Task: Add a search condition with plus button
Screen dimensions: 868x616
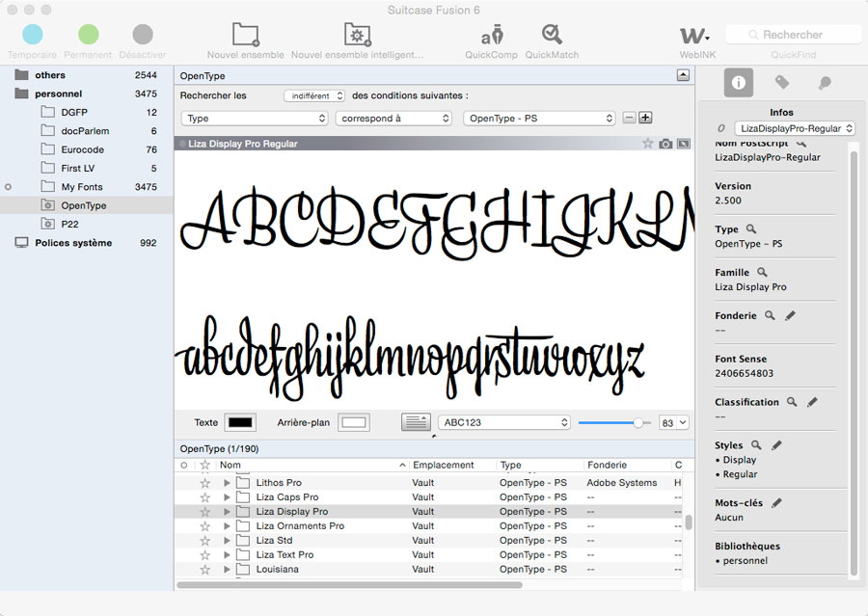Action: (645, 118)
